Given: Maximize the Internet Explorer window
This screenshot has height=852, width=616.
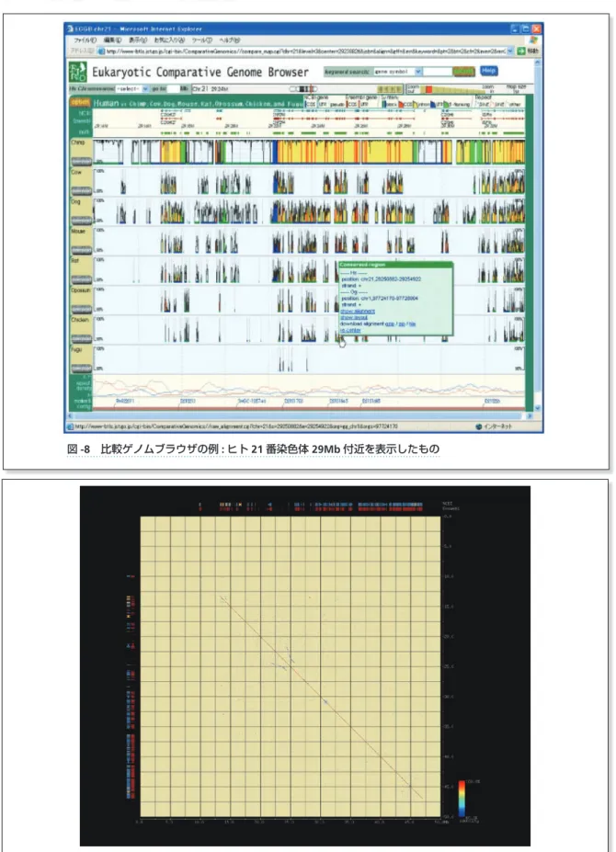Looking at the screenshot, I should point(527,28).
